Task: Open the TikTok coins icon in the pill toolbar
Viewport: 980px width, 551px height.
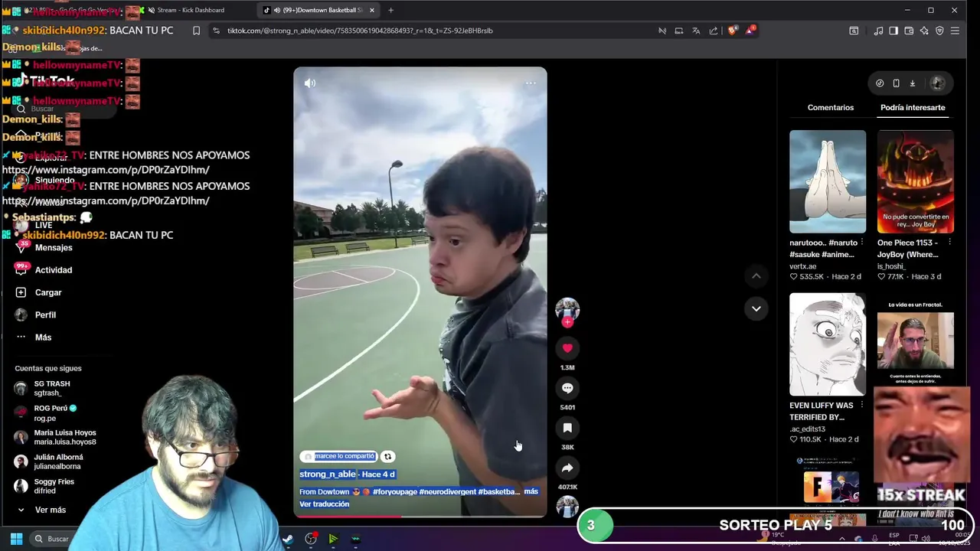Action: (880, 83)
